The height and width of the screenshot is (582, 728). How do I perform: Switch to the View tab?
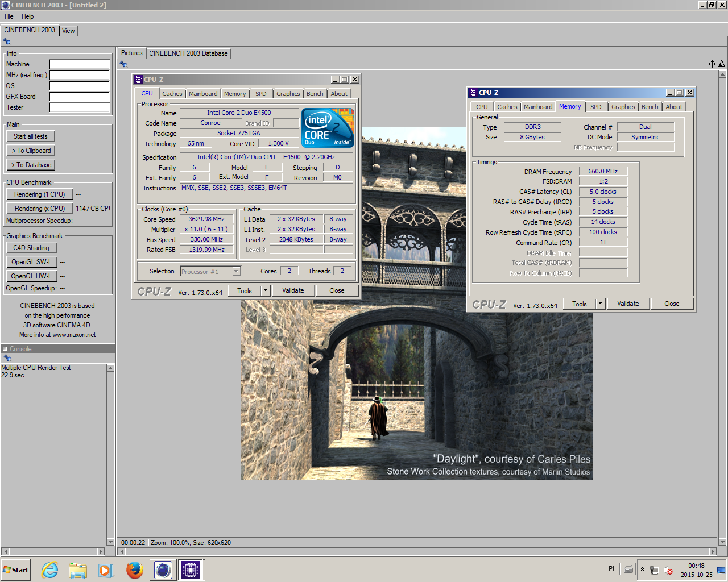tap(68, 31)
